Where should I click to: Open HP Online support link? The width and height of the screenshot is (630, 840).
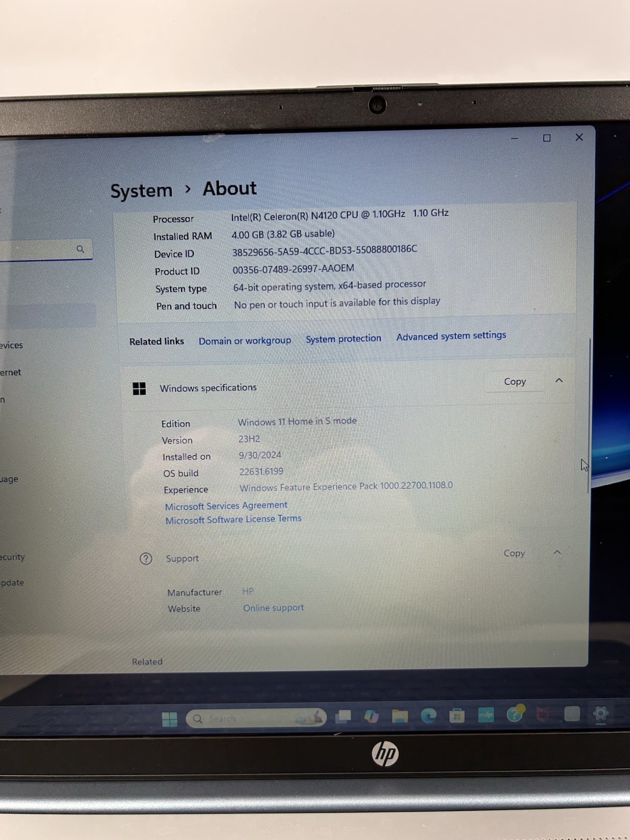click(x=274, y=608)
